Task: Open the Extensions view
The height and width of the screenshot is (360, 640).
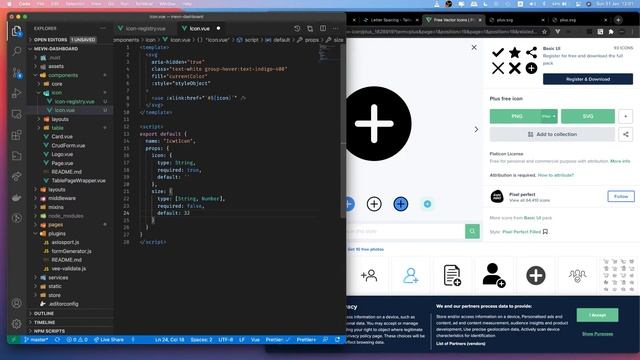Action: (x=16, y=135)
